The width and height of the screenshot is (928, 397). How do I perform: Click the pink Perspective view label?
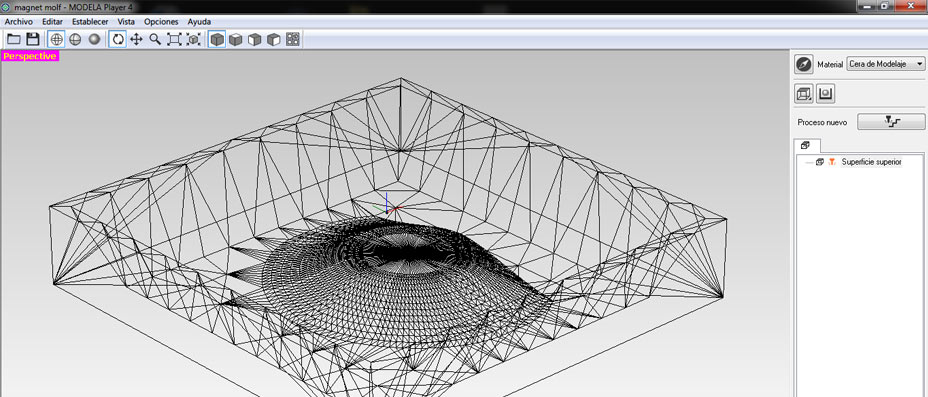(30, 56)
